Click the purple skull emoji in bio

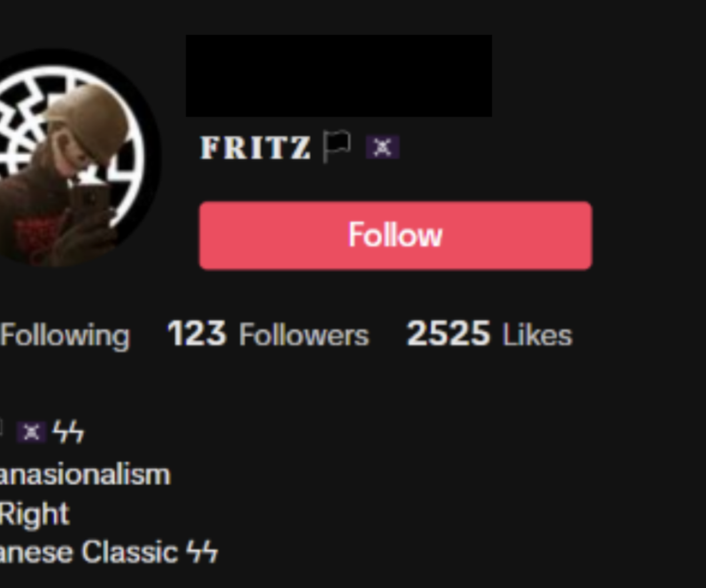click(31, 432)
